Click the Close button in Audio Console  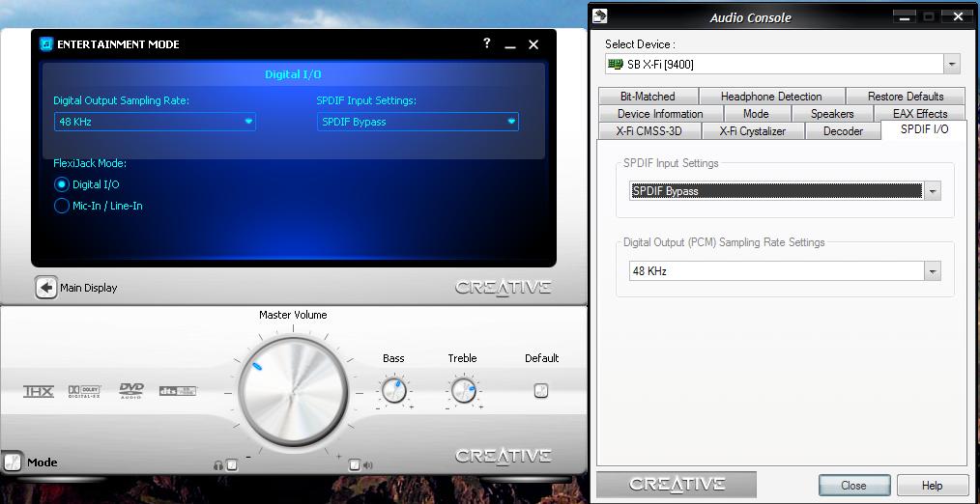click(x=853, y=486)
